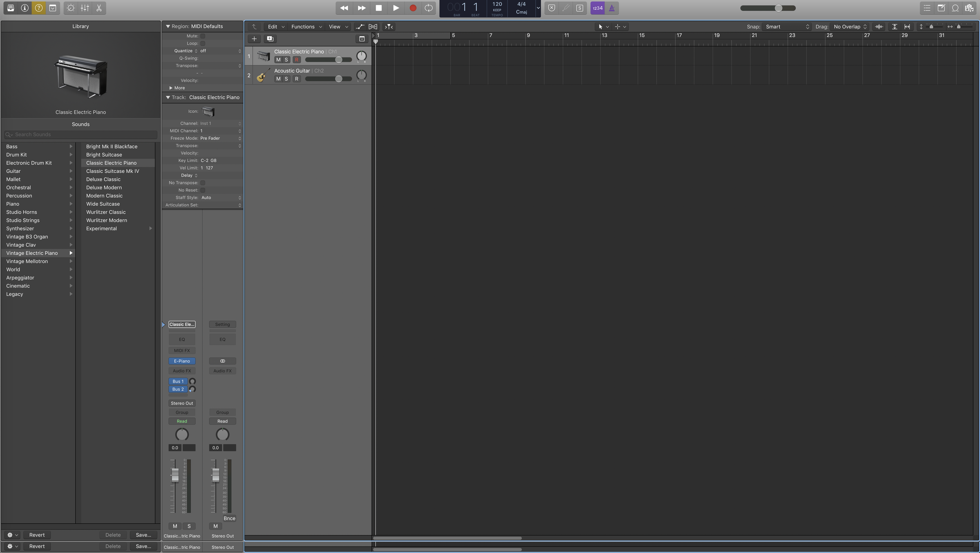The image size is (980, 553).
Task: Mute the Acoustic Guitar track
Action: tap(278, 79)
